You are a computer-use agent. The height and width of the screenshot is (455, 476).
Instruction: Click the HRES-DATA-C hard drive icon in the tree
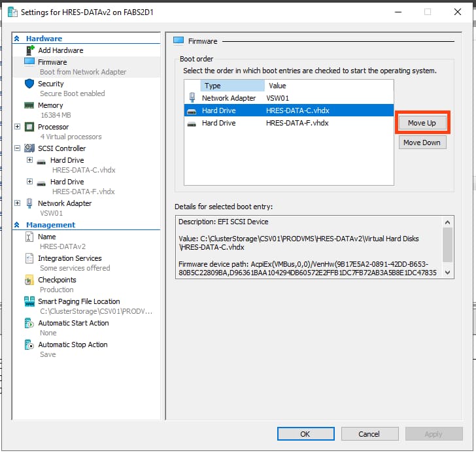tap(41, 161)
